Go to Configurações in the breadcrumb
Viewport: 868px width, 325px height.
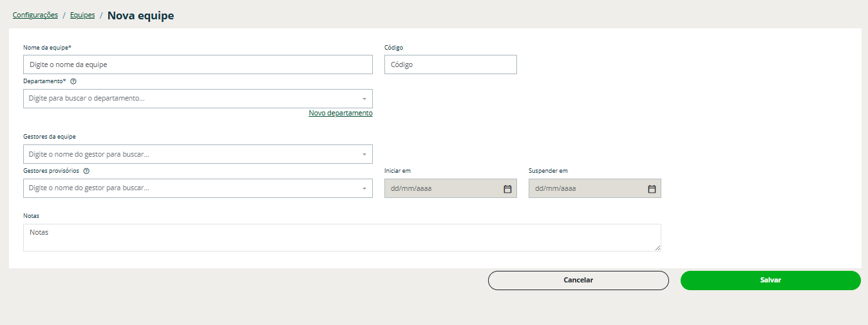pos(35,15)
